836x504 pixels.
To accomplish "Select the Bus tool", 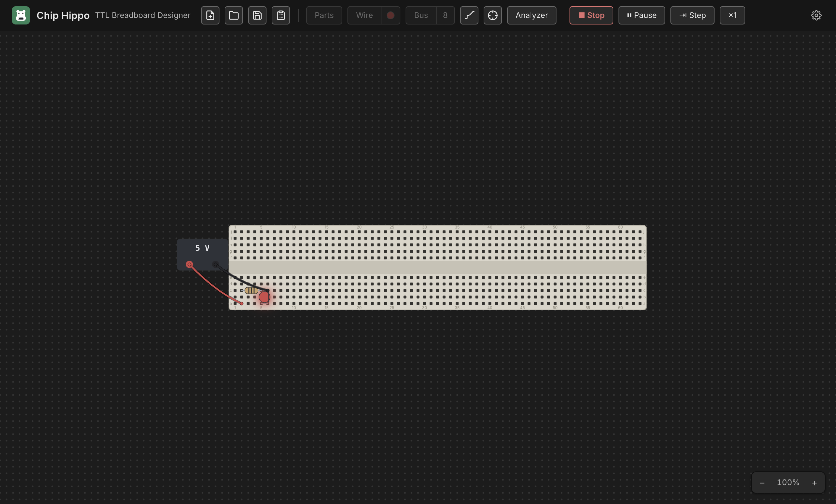I will click(x=421, y=15).
